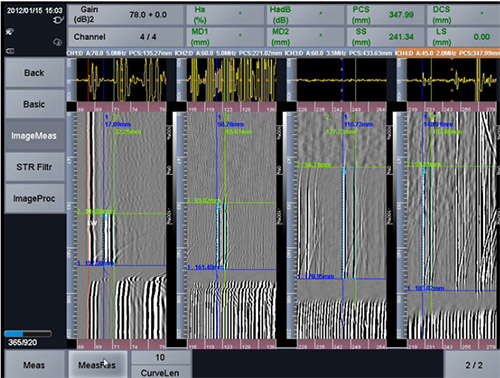Open the MeasRes results button
This screenshot has width=500, height=378.
97,365
